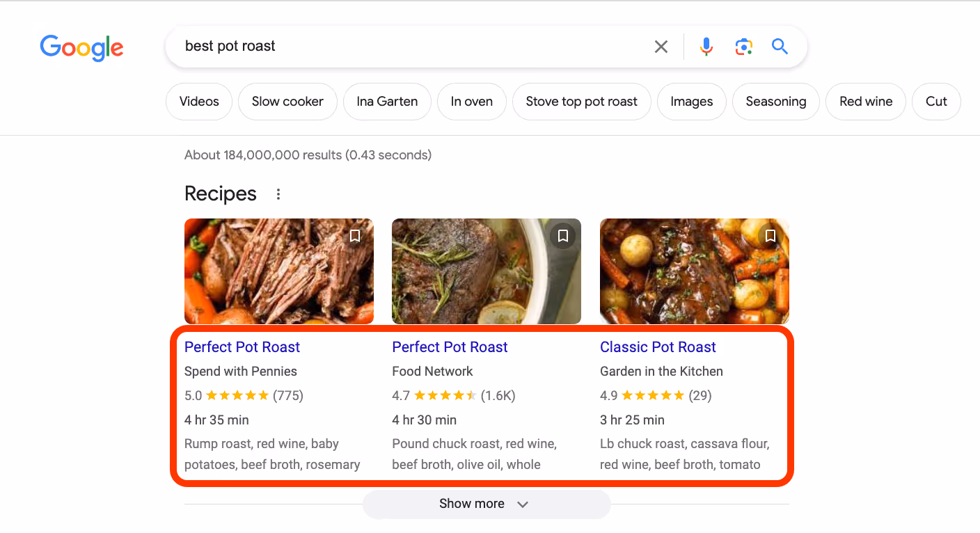Click the 'Spend with Pennies' source text
Viewport: 980px width, 533px height.
point(241,372)
